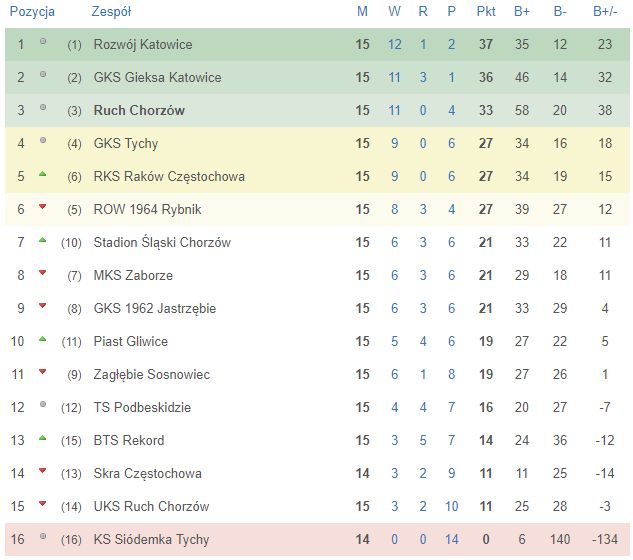Click green up arrow beside BTS Rekord
The width and height of the screenshot is (633, 560).
[42, 438]
